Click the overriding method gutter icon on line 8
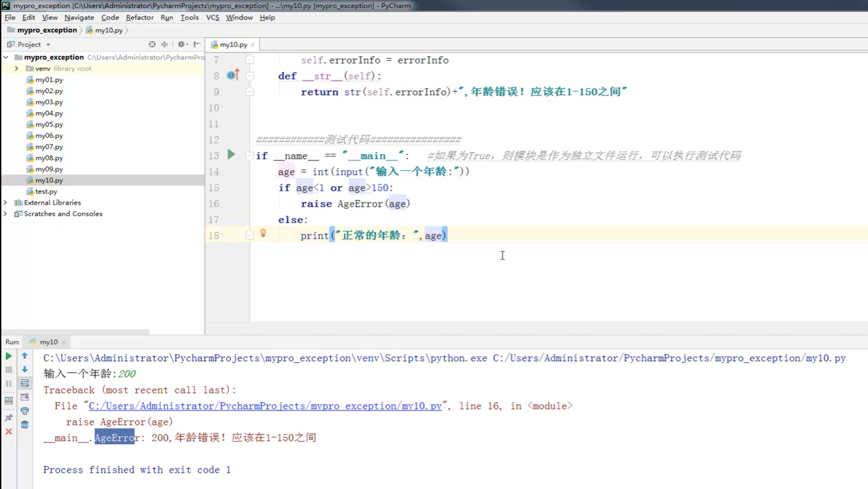This screenshot has height=489, width=868. tap(233, 75)
